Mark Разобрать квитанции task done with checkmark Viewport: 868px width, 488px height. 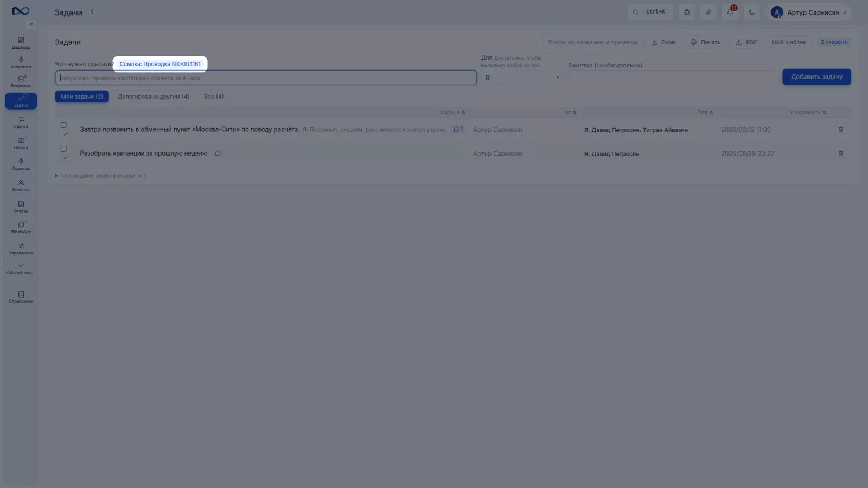[65, 158]
